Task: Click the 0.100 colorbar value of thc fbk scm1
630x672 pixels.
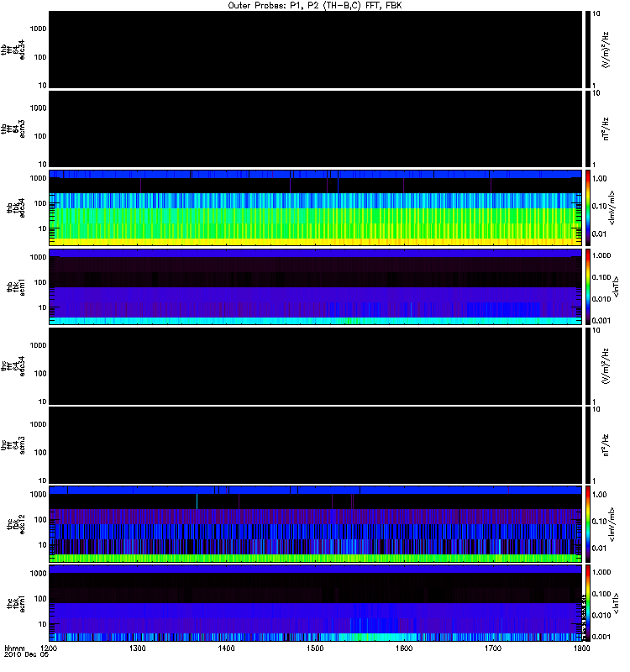Action: 601,594
